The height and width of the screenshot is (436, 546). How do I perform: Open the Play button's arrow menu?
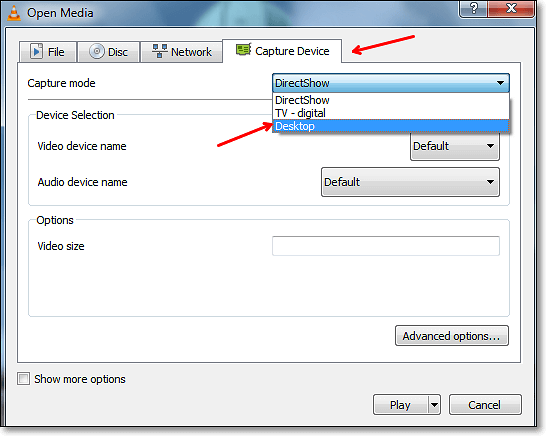[x=434, y=405]
